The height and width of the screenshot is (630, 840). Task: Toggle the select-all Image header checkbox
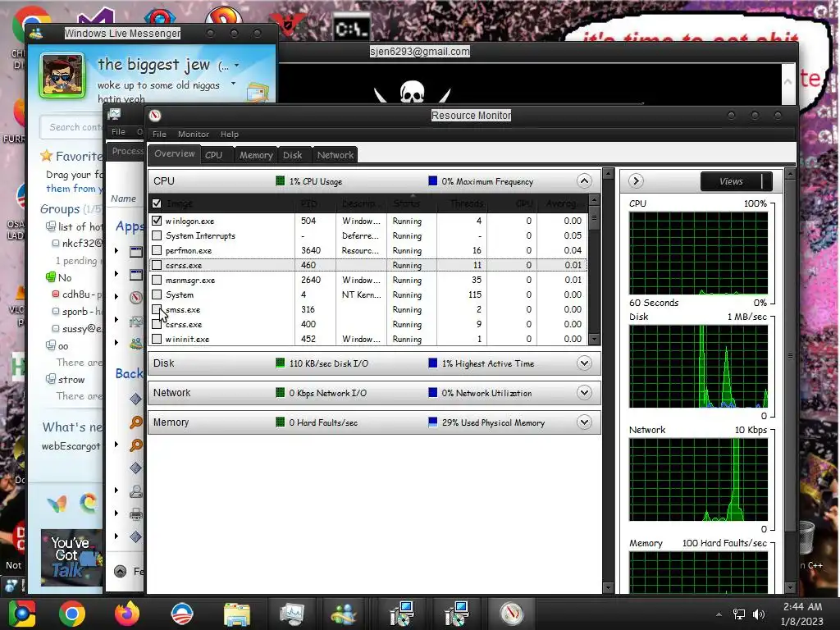157,203
